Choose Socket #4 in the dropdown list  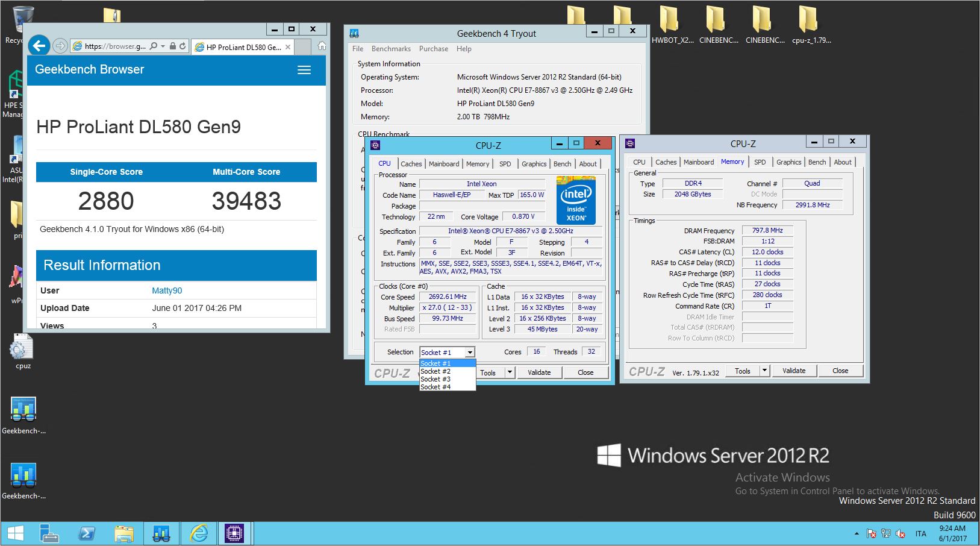click(x=448, y=387)
